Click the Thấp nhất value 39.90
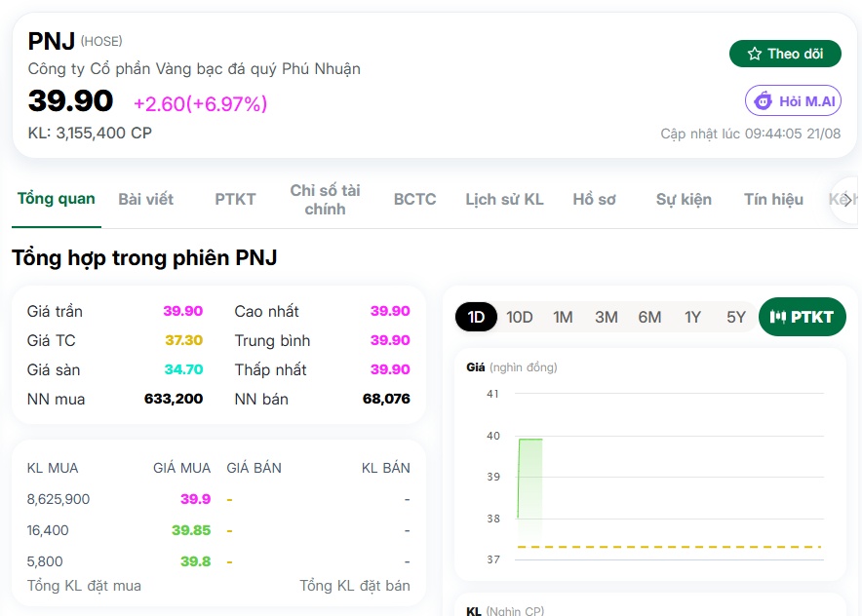The width and height of the screenshot is (862, 616). coord(390,369)
